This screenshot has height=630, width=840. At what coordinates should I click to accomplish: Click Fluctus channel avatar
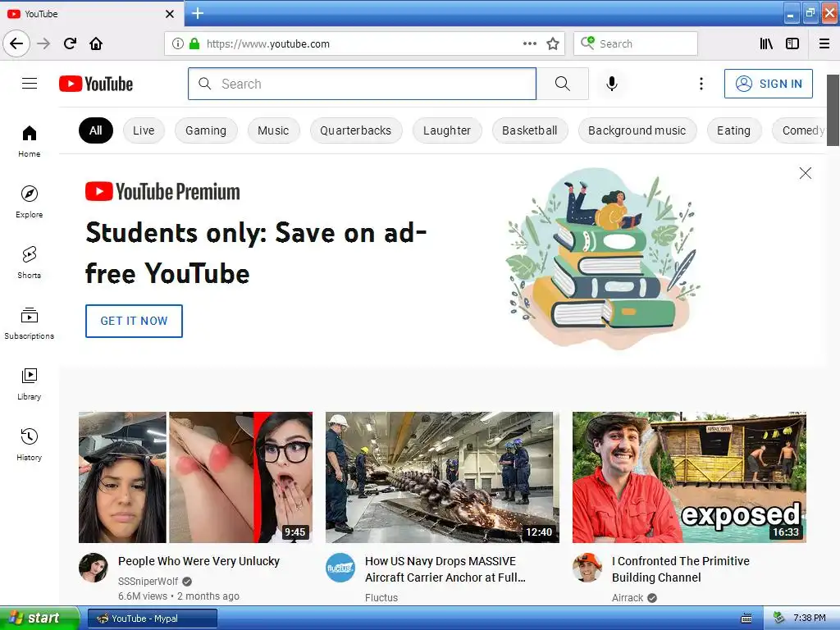pyautogui.click(x=340, y=568)
